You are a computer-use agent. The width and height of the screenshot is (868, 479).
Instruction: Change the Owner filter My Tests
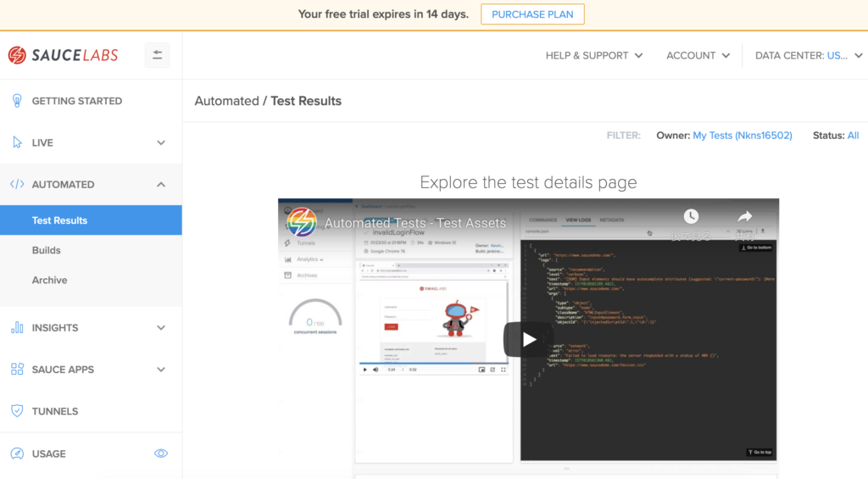743,135
